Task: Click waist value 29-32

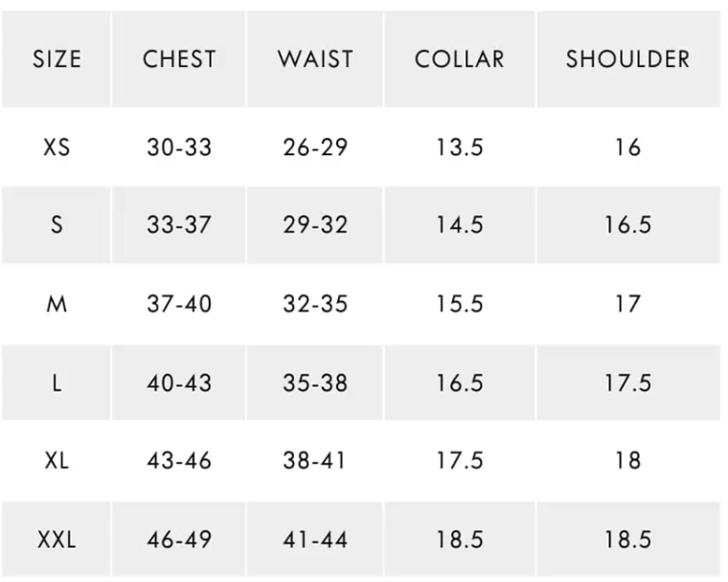Action: pyautogui.click(x=315, y=225)
